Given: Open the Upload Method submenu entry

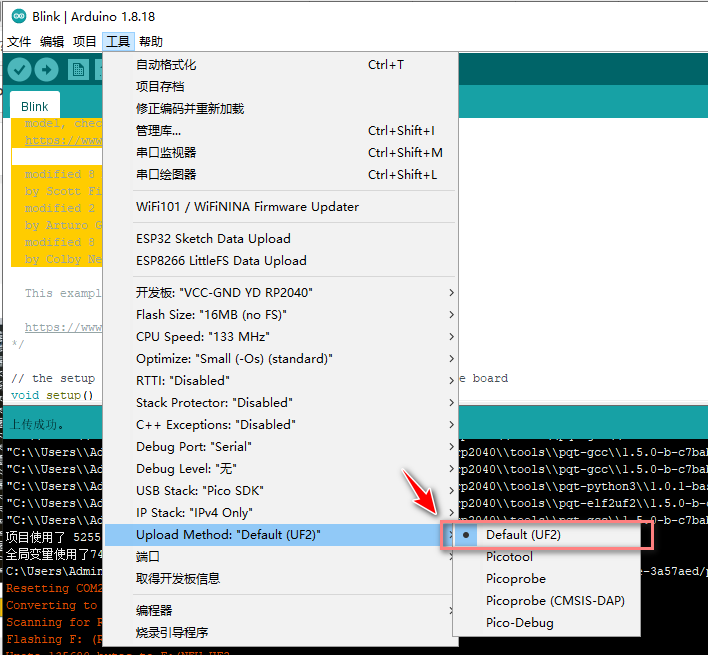Looking at the screenshot, I should click(x=279, y=535).
